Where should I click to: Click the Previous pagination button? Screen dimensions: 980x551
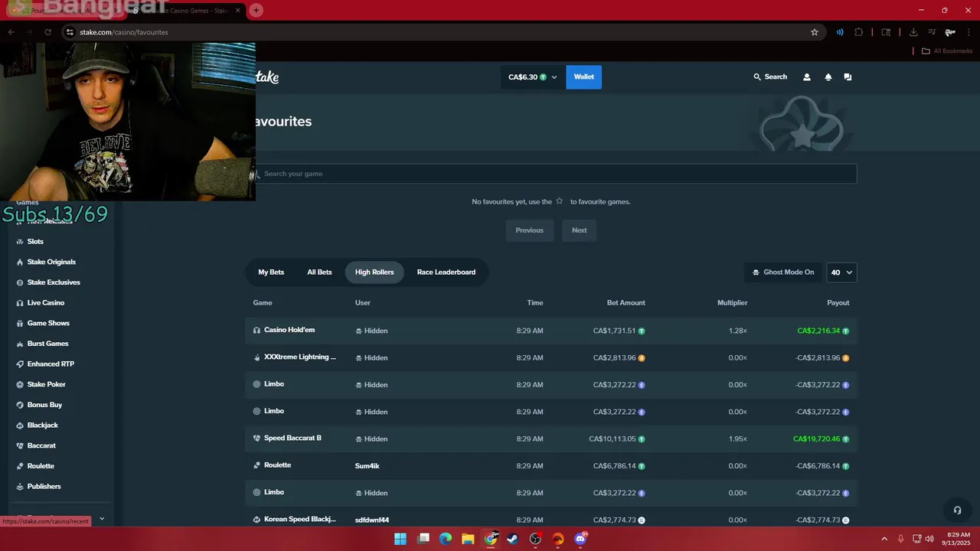pyautogui.click(x=529, y=230)
